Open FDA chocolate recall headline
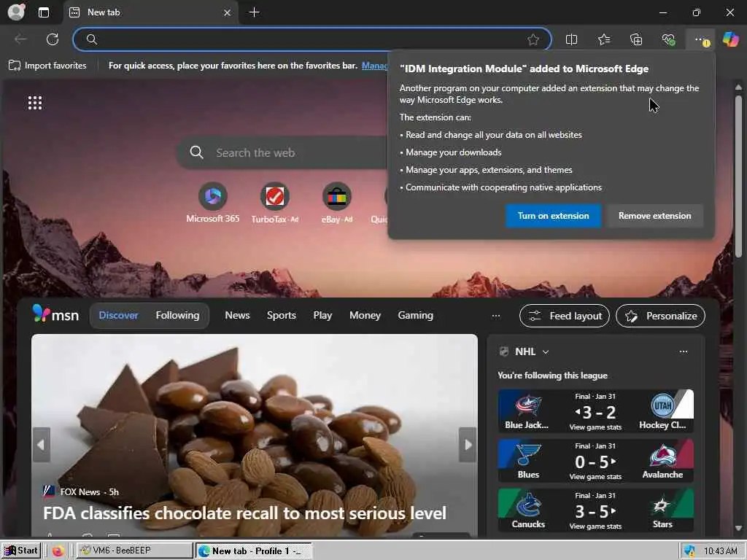The width and height of the screenshot is (747, 560). point(244,513)
